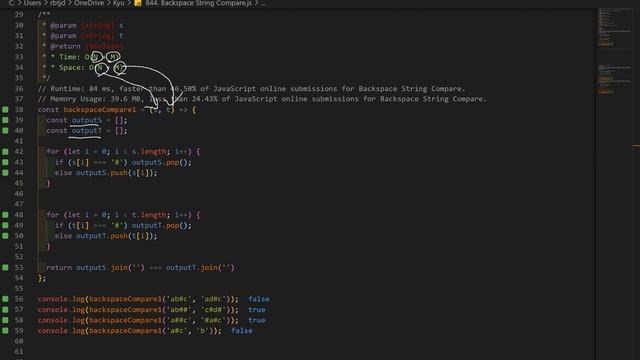Image resolution: width=640 pixels, height=360 pixels.
Task: Open the 844. Backspace String Compare.js breadcrumb
Action: [x=198, y=3]
